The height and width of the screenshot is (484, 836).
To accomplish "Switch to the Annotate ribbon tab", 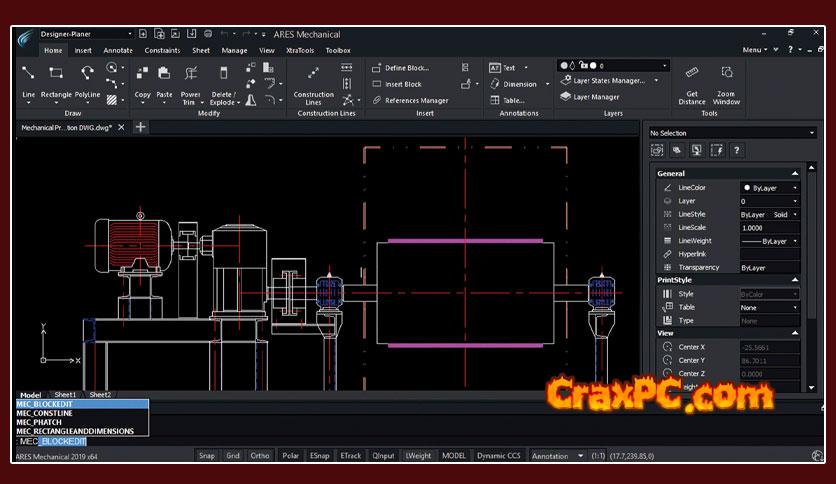I will [118, 50].
